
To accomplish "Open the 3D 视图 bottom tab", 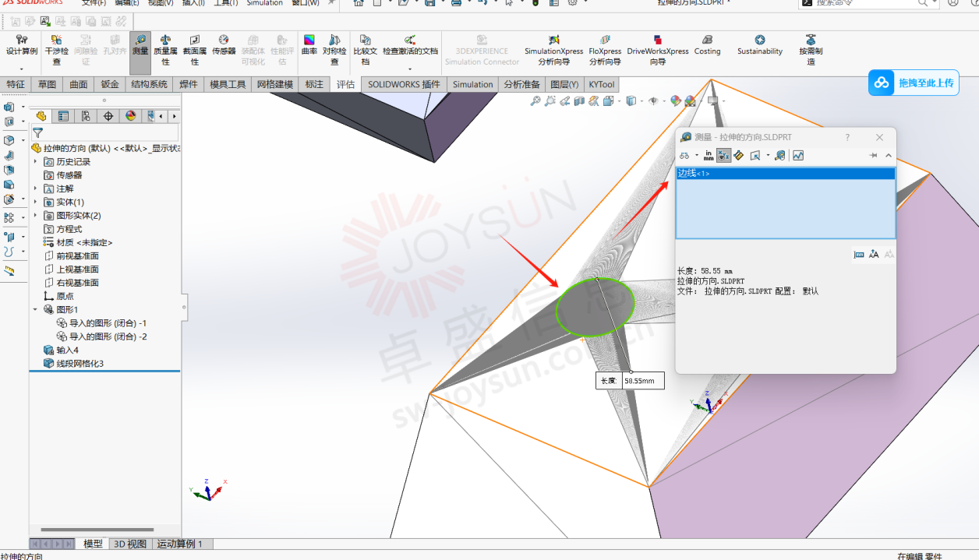I will tap(130, 544).
